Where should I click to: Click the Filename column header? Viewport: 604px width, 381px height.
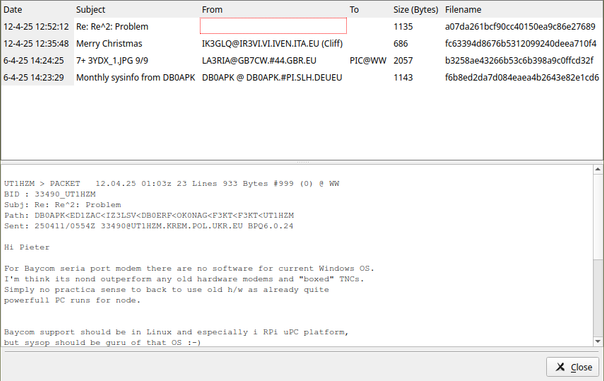coord(463,10)
